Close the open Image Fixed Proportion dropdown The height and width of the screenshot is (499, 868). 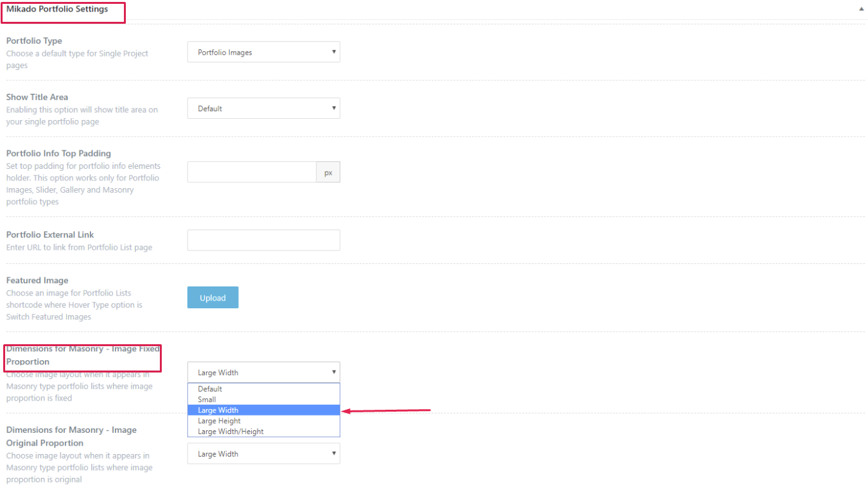tap(263, 372)
